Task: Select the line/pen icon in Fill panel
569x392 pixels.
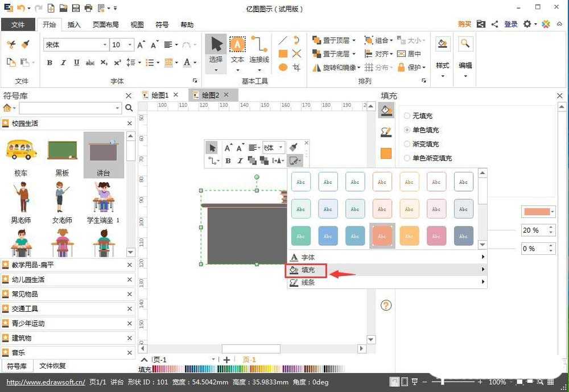Action: pyautogui.click(x=386, y=131)
